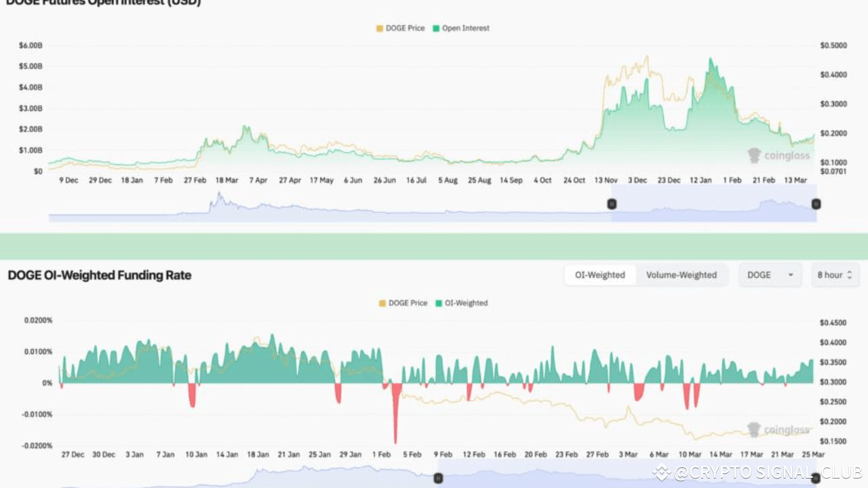868x488 pixels.
Task: Open the 8 hour interval selector
Action: tap(835, 275)
